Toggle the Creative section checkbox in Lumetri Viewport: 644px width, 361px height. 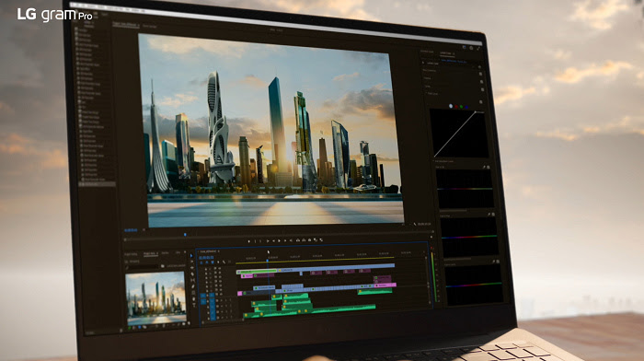481,82
